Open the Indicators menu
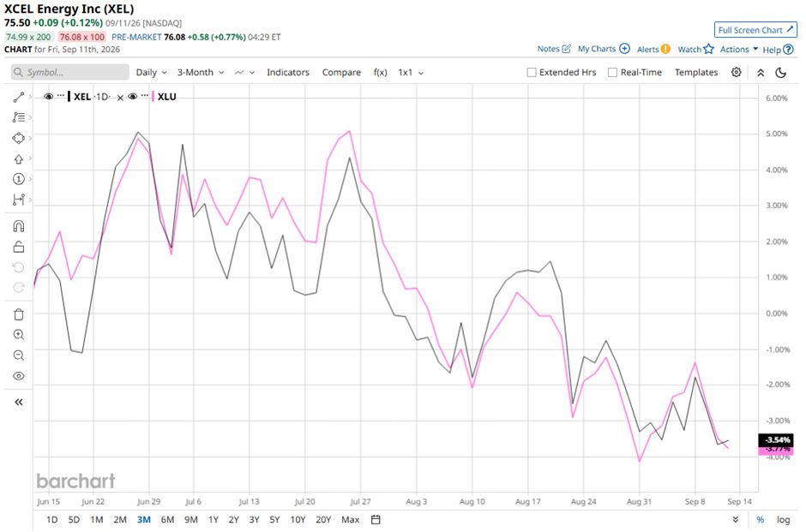This screenshot has width=806, height=532. 288,73
